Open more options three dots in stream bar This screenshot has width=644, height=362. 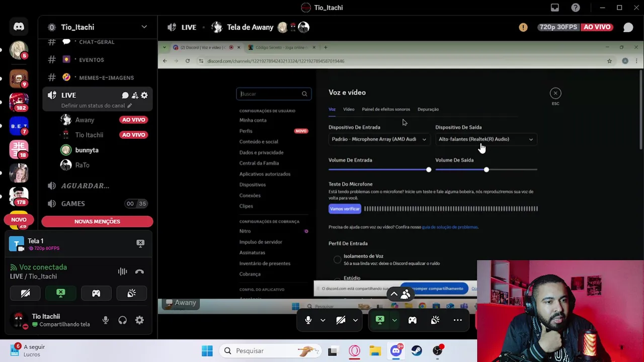tap(458, 320)
